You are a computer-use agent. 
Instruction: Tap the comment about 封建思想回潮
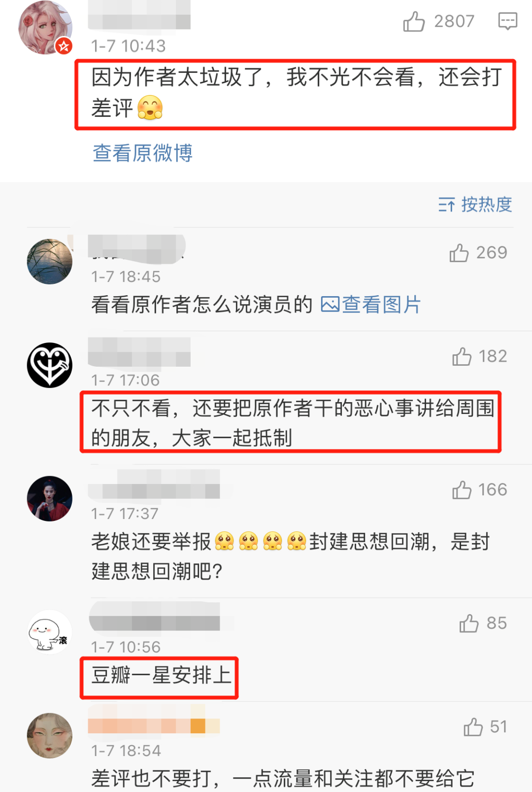291,556
